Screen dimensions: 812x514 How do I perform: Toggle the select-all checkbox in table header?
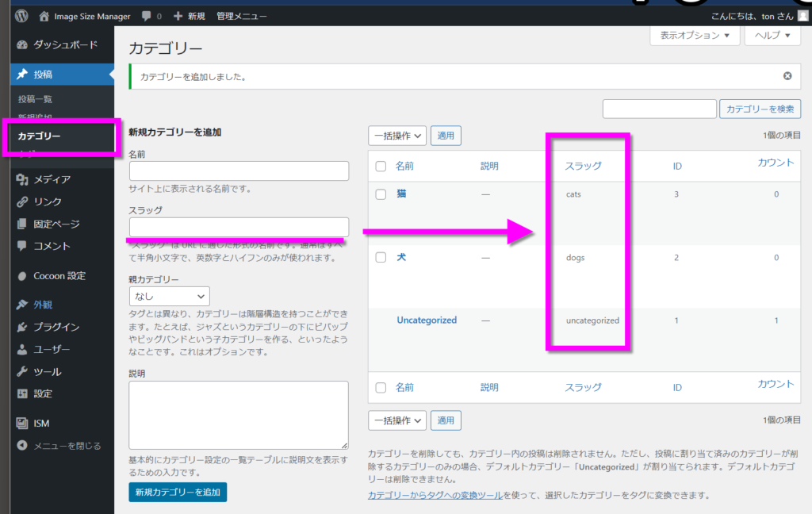(x=381, y=167)
